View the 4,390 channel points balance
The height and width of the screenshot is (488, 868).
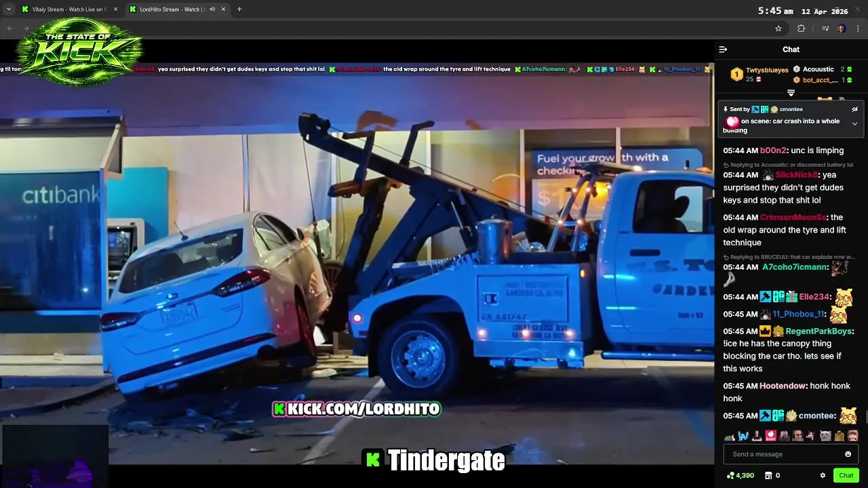coord(740,475)
